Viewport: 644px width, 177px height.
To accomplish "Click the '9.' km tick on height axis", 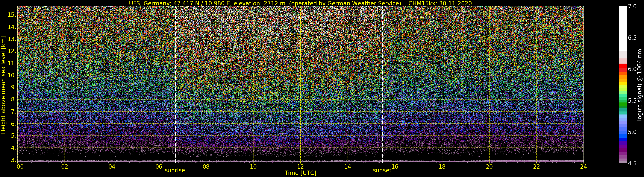I will (14, 87).
